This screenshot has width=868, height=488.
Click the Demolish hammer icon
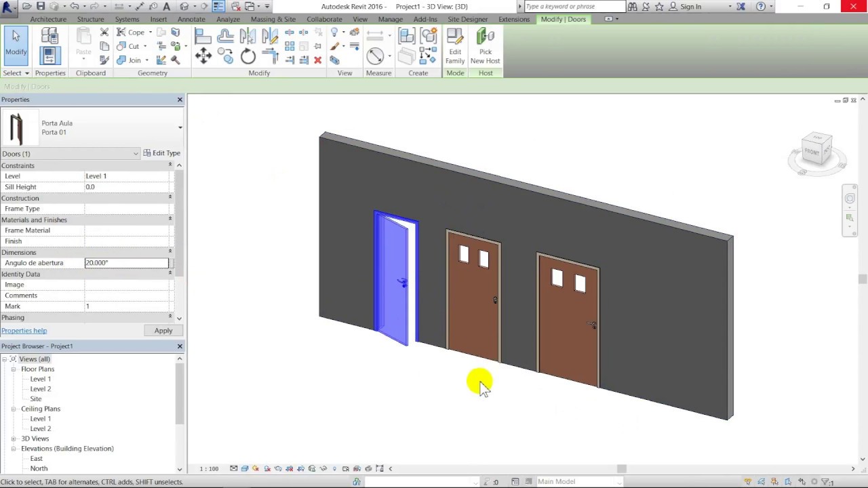[x=175, y=60]
